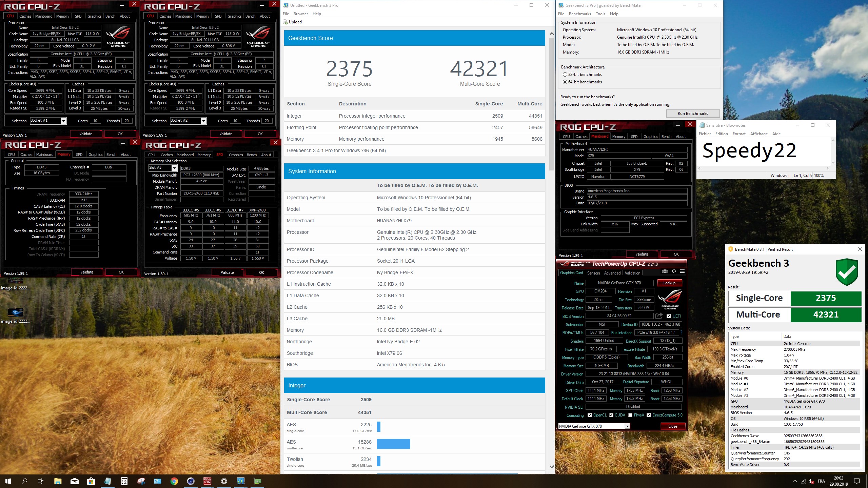Click the Notepad text area with Speedy22
The image size is (868, 488).
[x=764, y=151]
